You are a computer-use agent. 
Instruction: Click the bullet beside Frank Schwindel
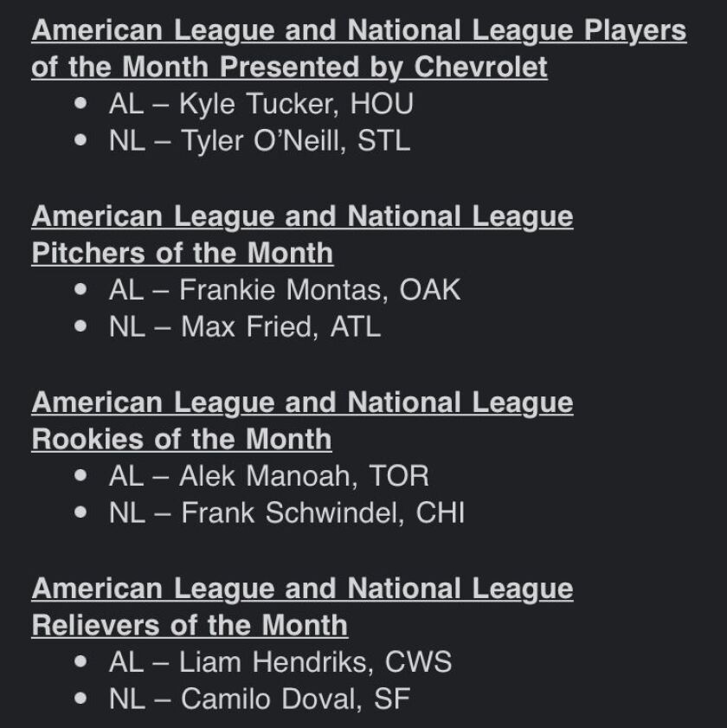tap(80, 512)
